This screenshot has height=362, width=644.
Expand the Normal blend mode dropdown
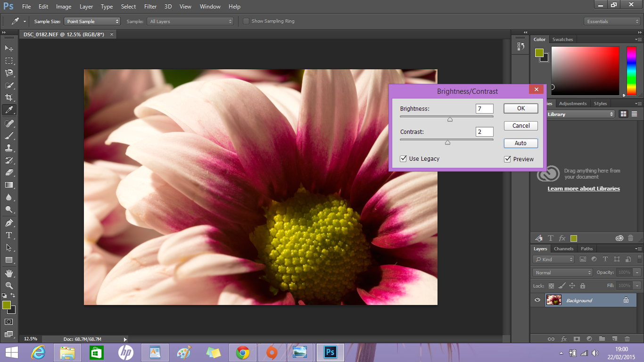tap(562, 272)
